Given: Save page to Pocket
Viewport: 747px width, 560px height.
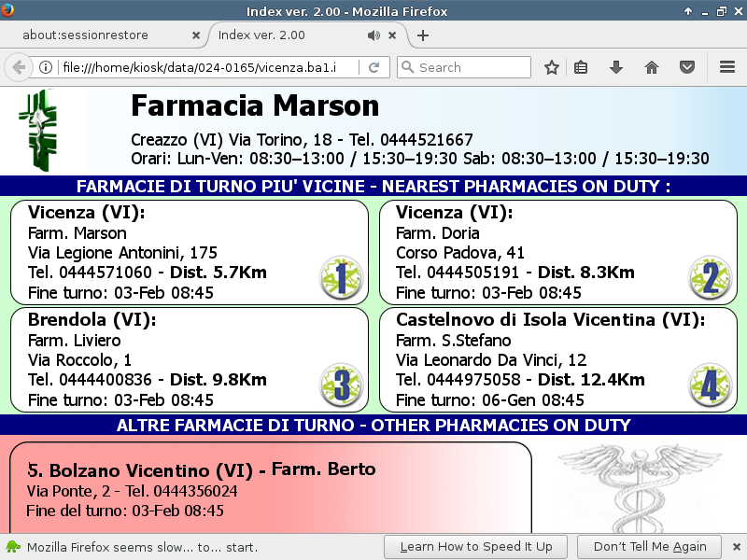Looking at the screenshot, I should coord(687,67).
